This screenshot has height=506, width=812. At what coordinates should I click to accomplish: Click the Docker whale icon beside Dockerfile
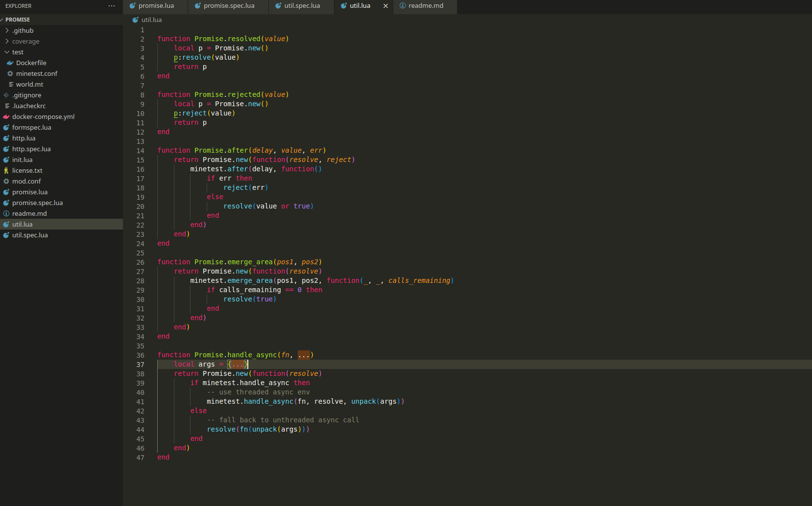(10, 63)
